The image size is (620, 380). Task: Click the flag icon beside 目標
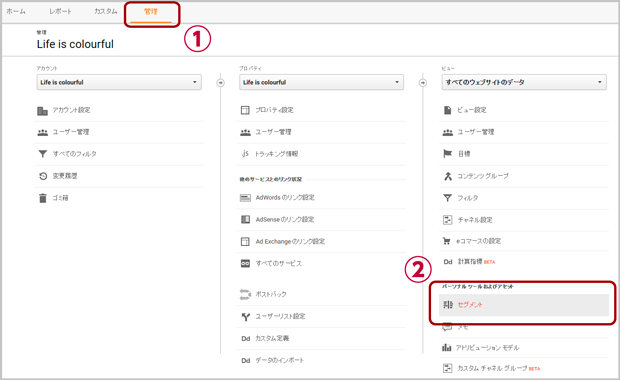coord(447,153)
